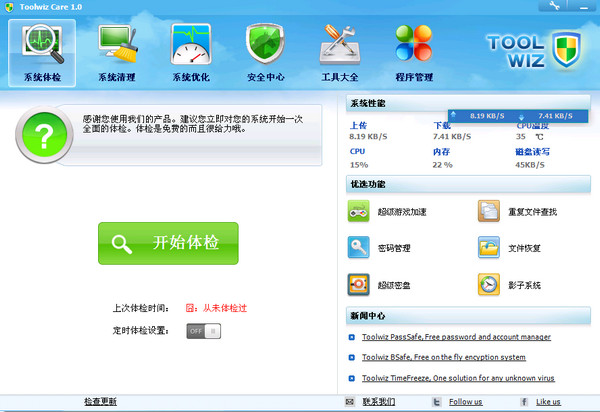
Task: Click the Like us link
Action: tap(548, 402)
